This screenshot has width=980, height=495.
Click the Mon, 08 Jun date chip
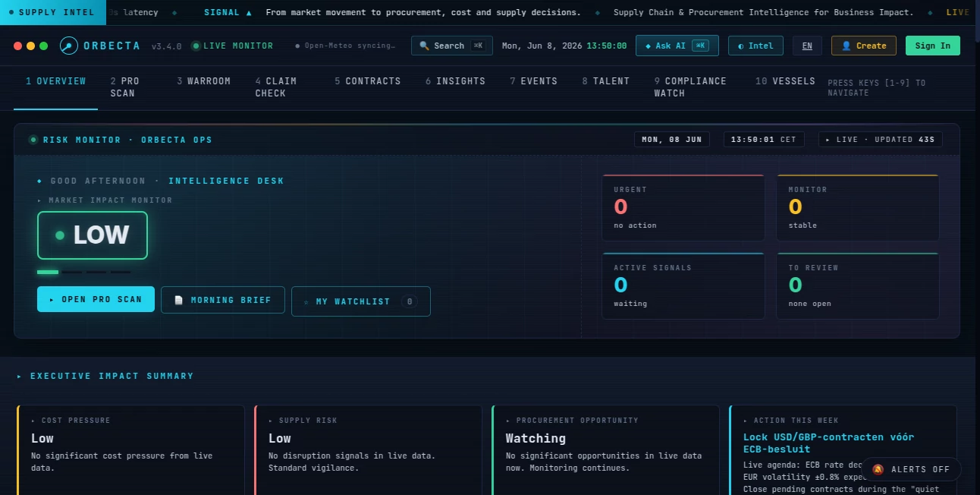pyautogui.click(x=671, y=140)
